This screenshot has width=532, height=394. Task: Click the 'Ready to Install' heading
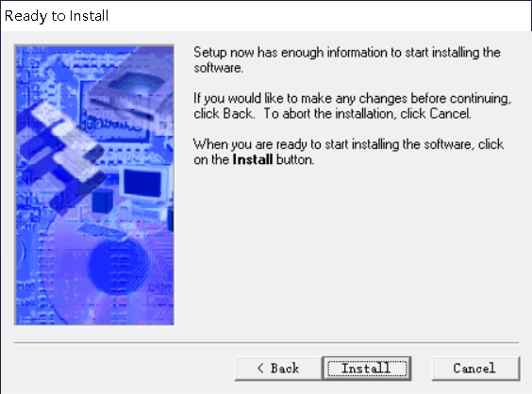click(x=57, y=16)
